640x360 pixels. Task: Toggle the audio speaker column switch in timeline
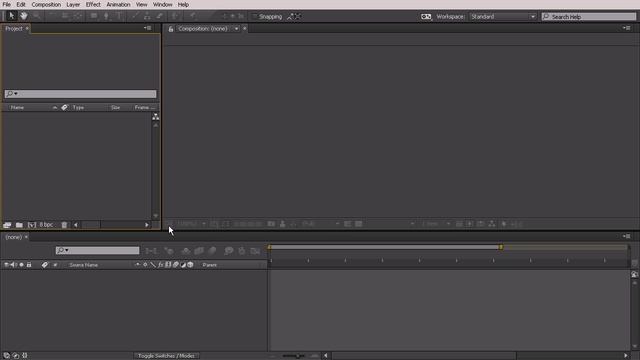(x=13, y=265)
